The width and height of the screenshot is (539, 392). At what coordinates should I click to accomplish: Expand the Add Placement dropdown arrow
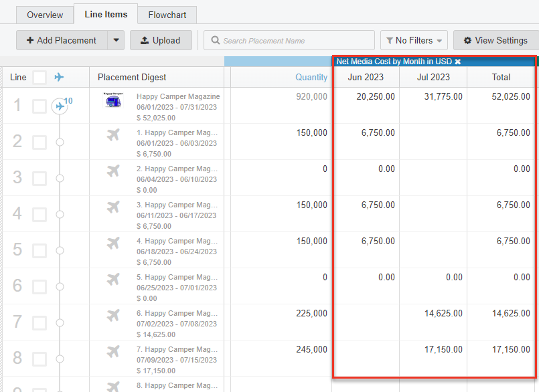[116, 40]
